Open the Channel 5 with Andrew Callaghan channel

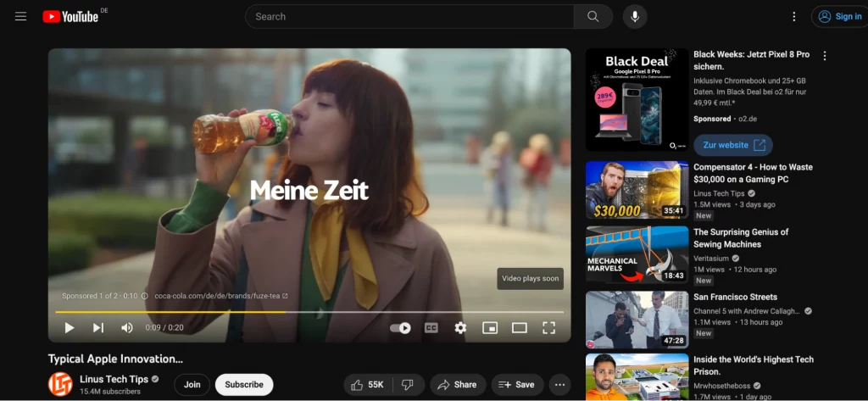[747, 311]
